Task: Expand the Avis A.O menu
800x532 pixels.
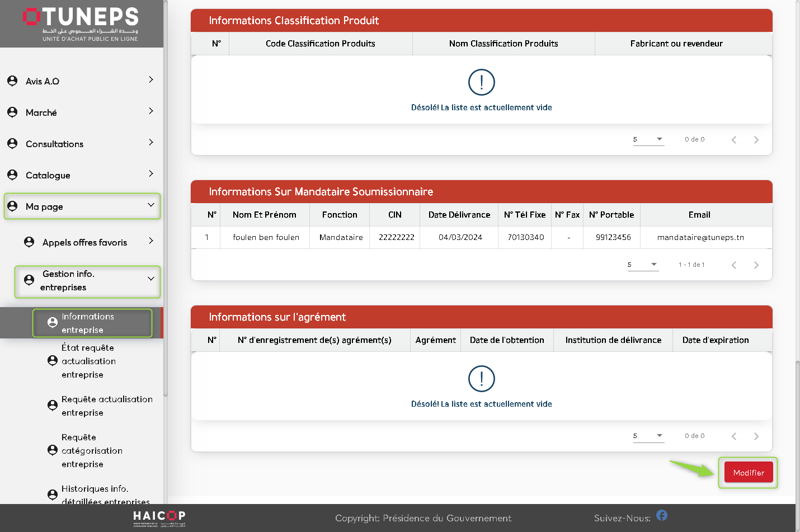Action: tap(150, 80)
